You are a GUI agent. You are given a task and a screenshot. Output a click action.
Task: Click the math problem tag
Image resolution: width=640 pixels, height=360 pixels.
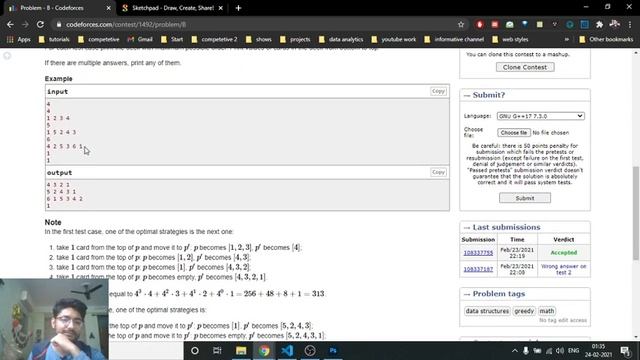click(x=547, y=311)
